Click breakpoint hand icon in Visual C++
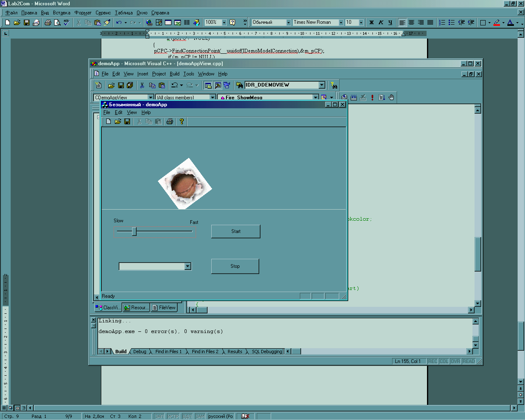The width and height of the screenshot is (525, 420). pyautogui.click(x=391, y=97)
